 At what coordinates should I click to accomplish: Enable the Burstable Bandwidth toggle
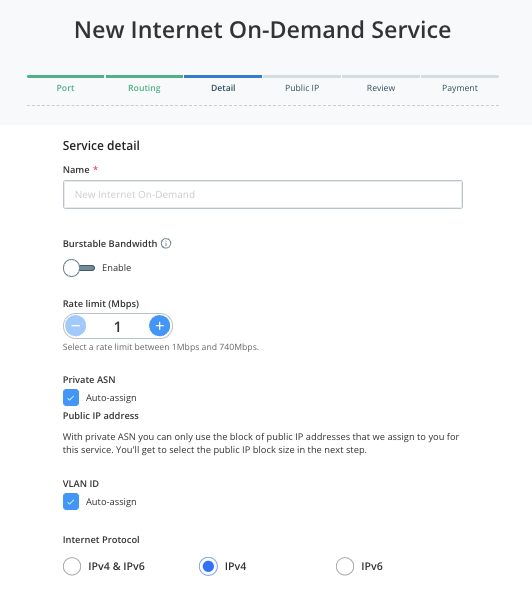(x=79, y=268)
